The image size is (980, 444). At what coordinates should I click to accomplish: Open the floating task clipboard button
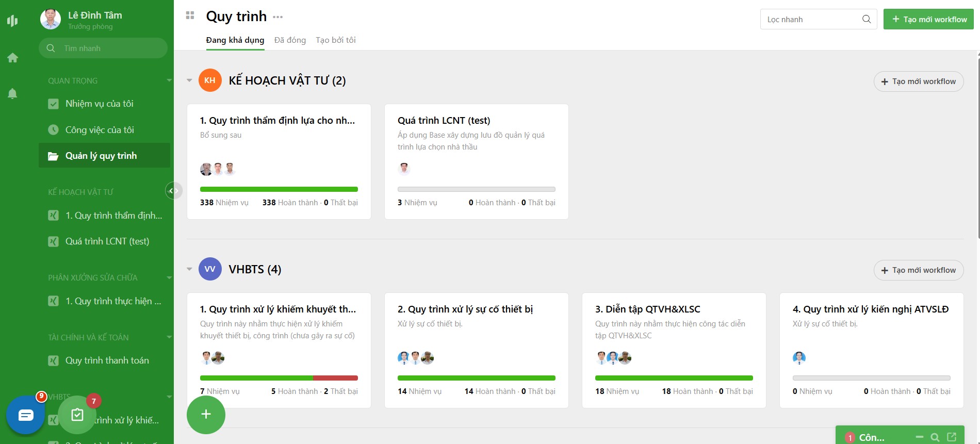pos(77,415)
